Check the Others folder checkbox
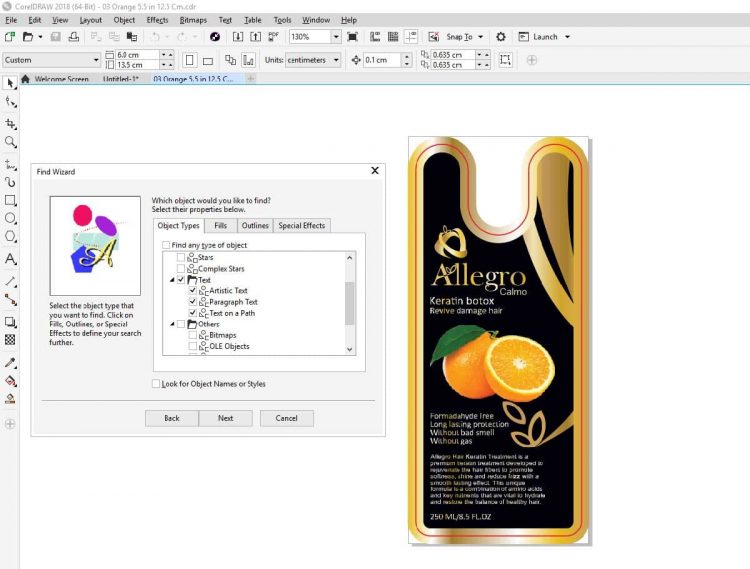The image size is (750, 569). (x=181, y=324)
